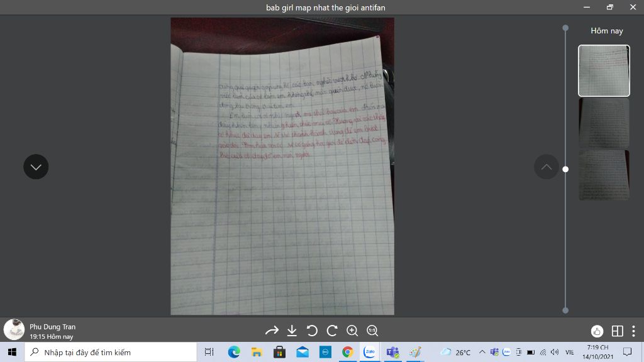Open the Zalo tray icon

(506, 352)
